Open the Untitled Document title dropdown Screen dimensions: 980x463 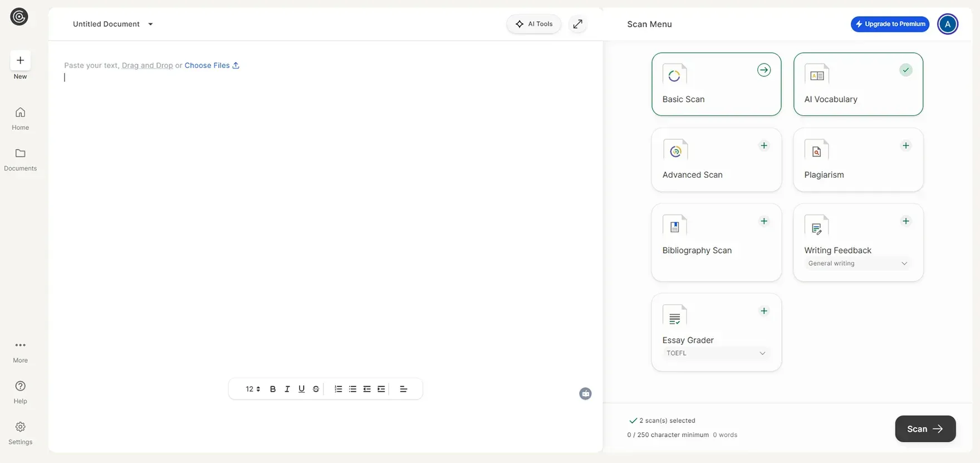click(150, 24)
